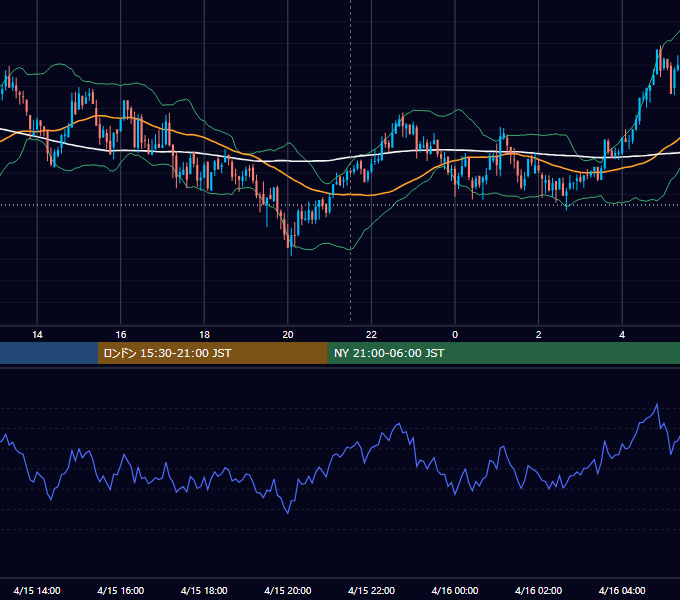Click the 4/16 04:00 date label
This screenshot has height=600, width=680.
622,590
